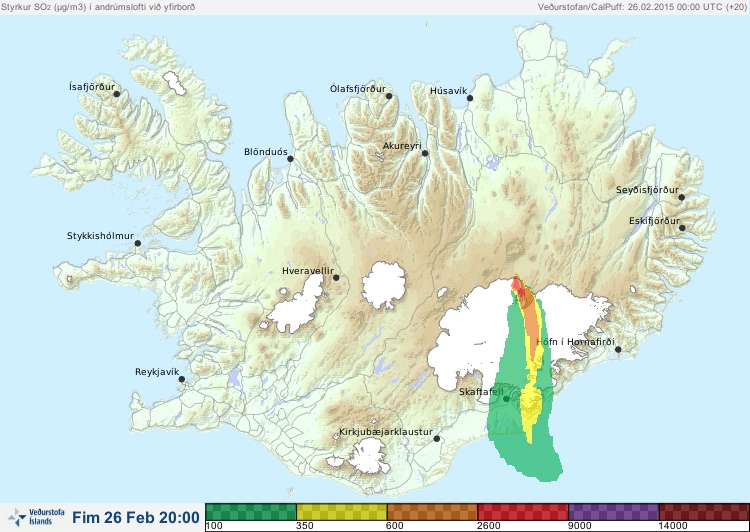Click the red high-concentration zone at eruption source
Viewport: 750px width, 532px height.
tap(517, 285)
